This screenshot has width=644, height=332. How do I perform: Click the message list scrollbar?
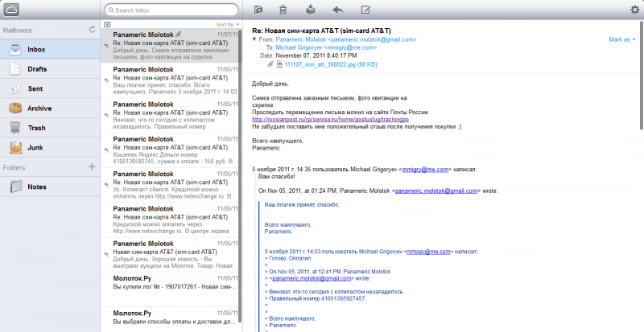tap(240, 177)
